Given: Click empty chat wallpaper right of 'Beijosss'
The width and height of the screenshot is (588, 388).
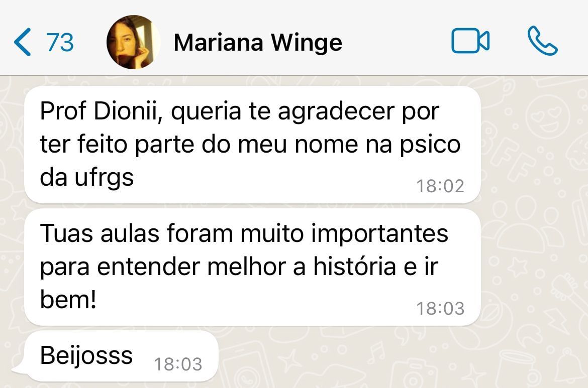Looking at the screenshot, I should pyautogui.click(x=375, y=356).
